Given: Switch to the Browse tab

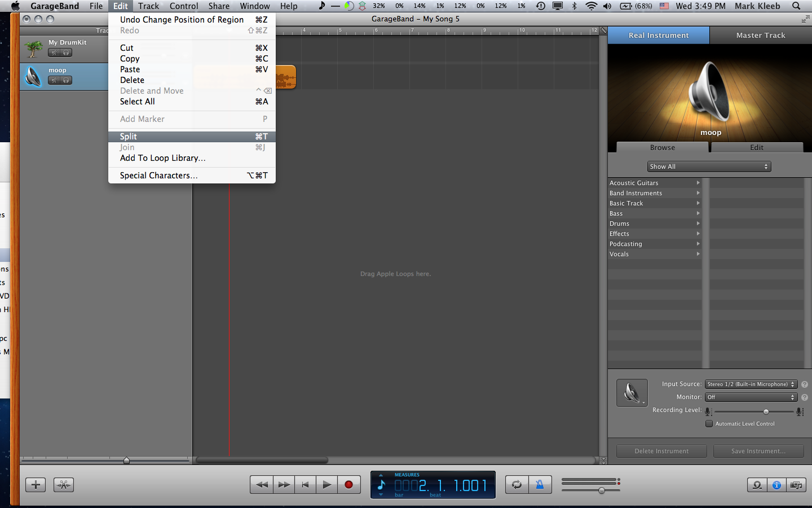Looking at the screenshot, I should click(x=663, y=147).
